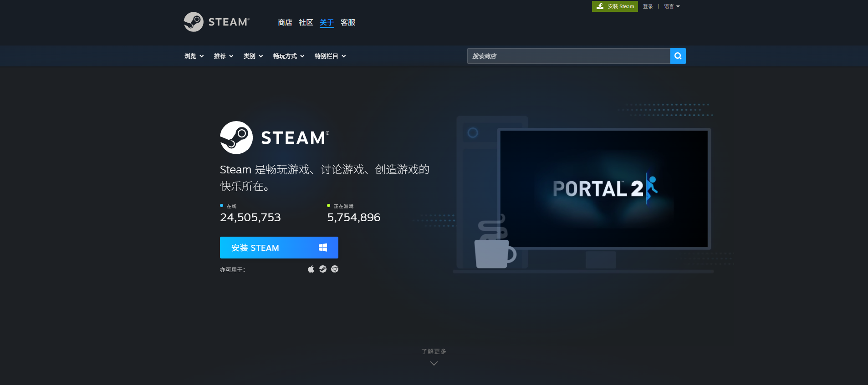Click the Portal 2 monitor image

coord(604,189)
